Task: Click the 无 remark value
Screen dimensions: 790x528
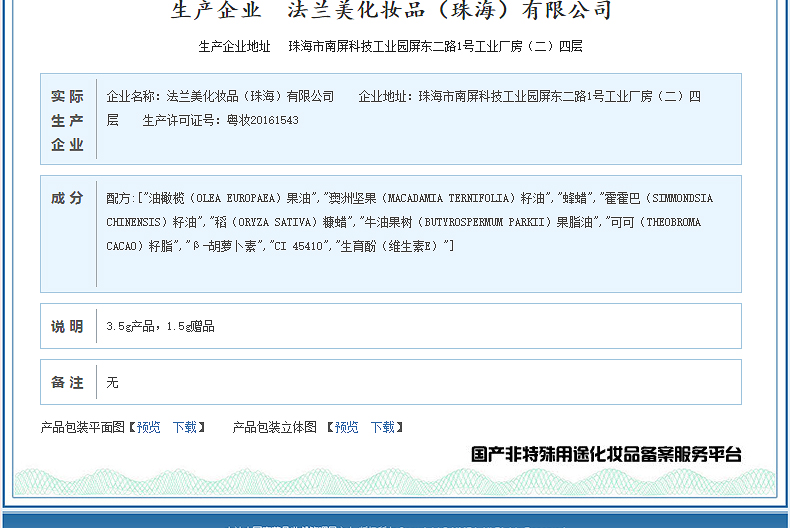Action: (x=112, y=382)
